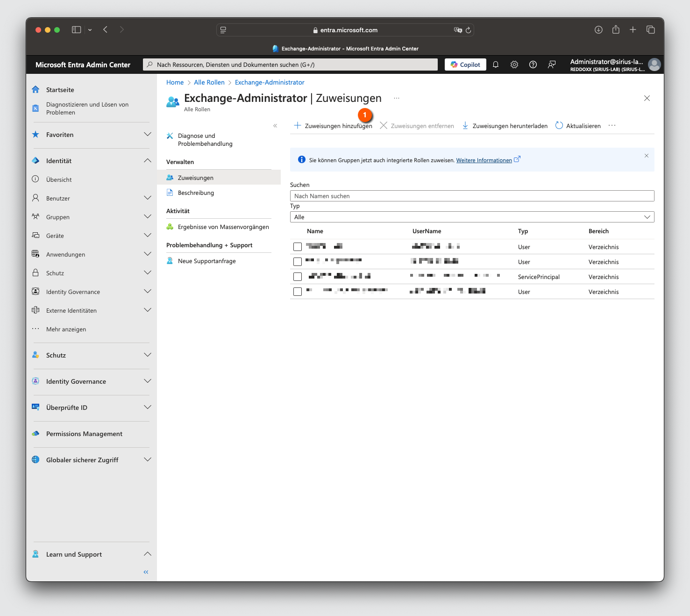Click the account avatar picture
The height and width of the screenshot is (616, 690).
654,64
